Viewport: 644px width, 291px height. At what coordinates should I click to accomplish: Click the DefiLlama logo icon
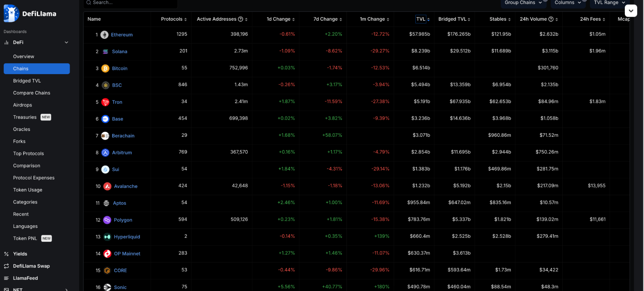[x=11, y=13]
